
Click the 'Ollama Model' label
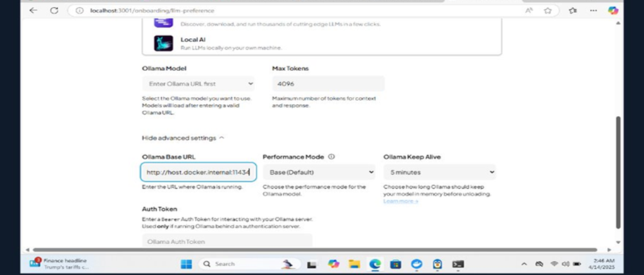(x=165, y=69)
